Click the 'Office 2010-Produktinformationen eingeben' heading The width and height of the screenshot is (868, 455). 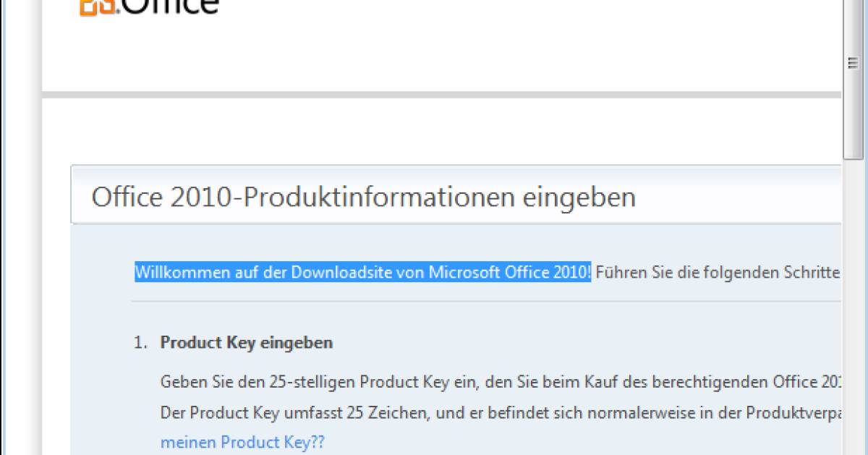pos(364,197)
